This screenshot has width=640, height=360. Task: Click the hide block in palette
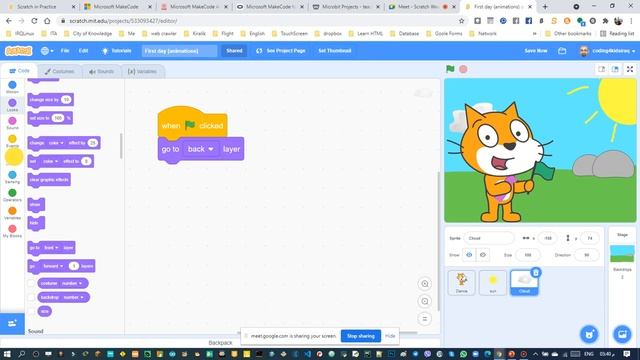(x=36, y=223)
